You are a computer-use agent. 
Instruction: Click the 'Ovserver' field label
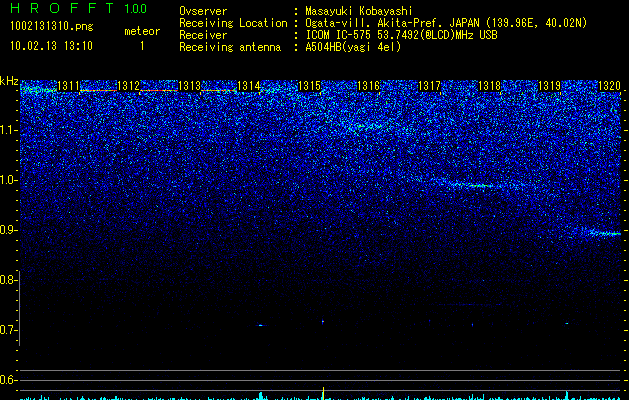point(203,11)
